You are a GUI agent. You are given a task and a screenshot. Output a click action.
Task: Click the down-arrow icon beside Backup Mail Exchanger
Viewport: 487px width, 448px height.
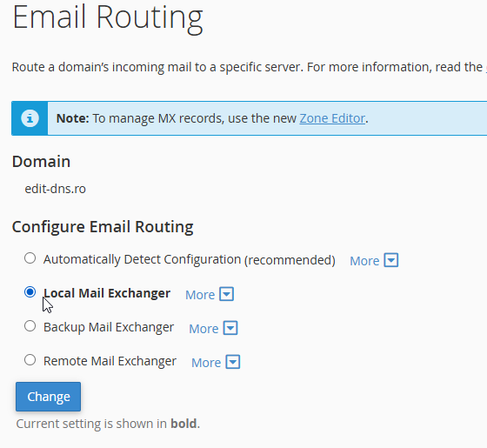230,328
